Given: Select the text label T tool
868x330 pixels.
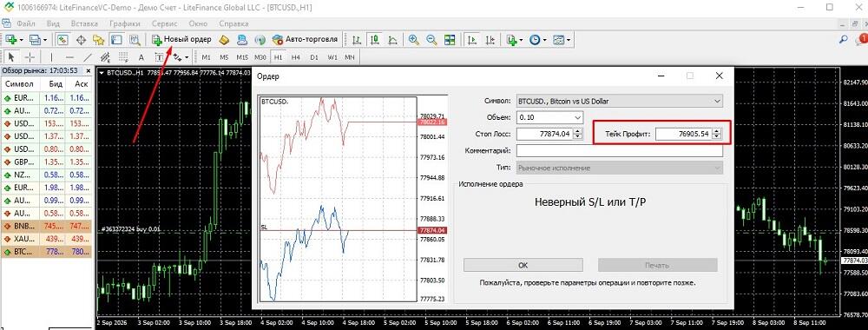Looking at the screenshot, I should 160,57.
